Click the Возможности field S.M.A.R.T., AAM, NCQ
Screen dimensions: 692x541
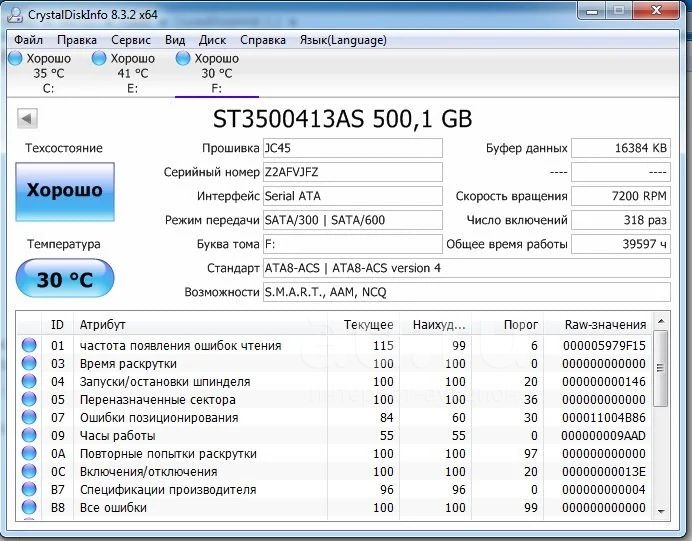click(x=466, y=292)
